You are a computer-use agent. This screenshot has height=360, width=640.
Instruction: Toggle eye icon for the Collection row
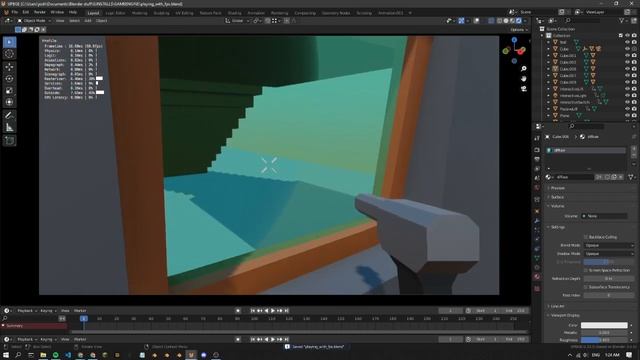[x=627, y=36]
